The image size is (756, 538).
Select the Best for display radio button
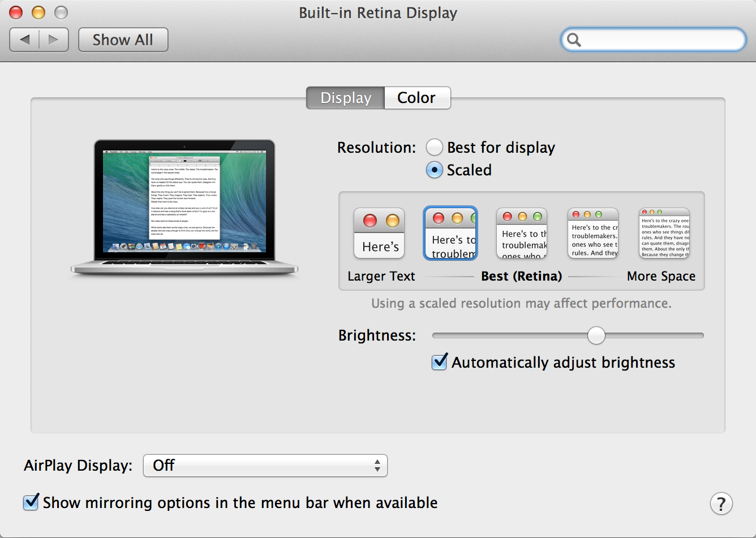[434, 148]
